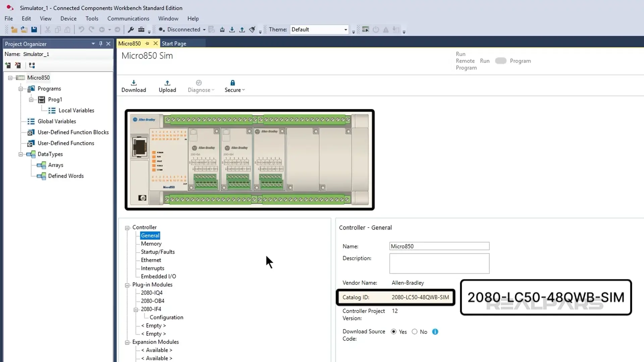Click the power icon in toolbar
This screenshot has height=362, width=644.
376,29
